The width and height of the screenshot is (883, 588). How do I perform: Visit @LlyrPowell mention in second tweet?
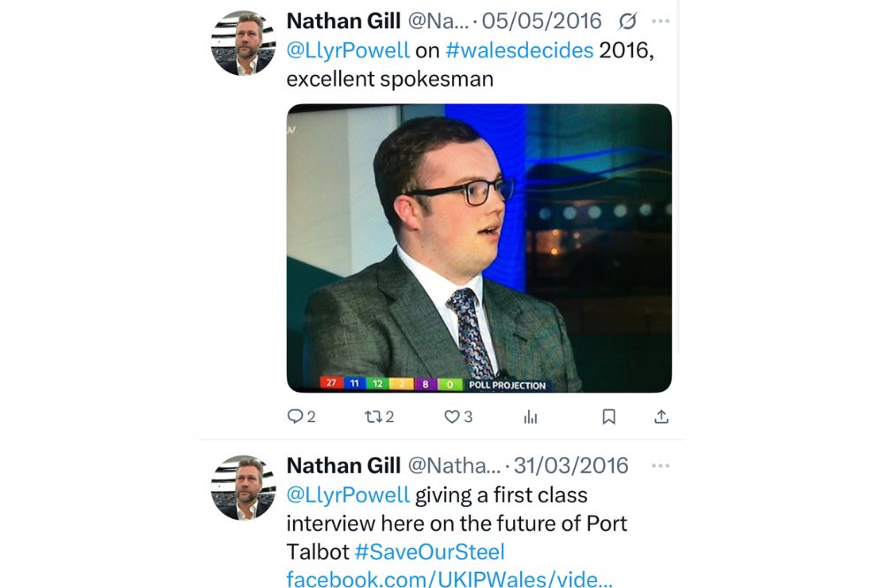[x=347, y=495]
